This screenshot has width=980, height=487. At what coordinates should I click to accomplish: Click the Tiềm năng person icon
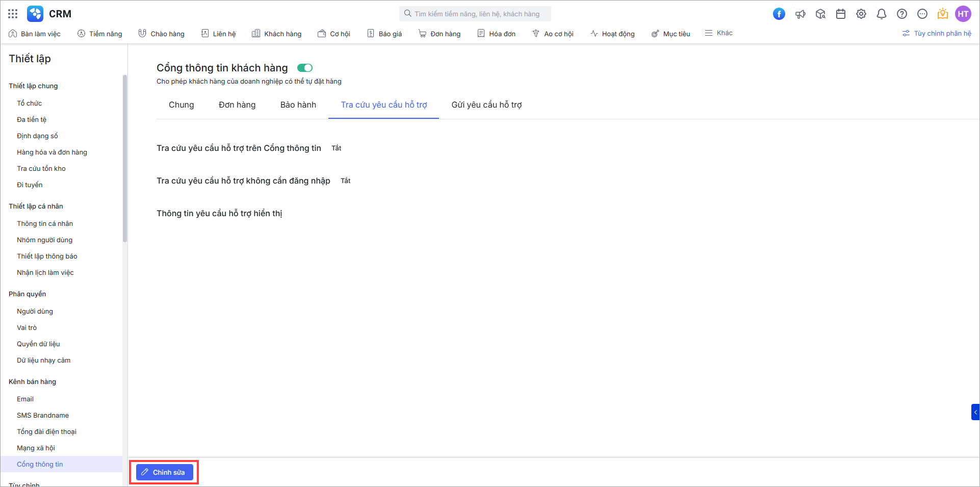(81, 33)
